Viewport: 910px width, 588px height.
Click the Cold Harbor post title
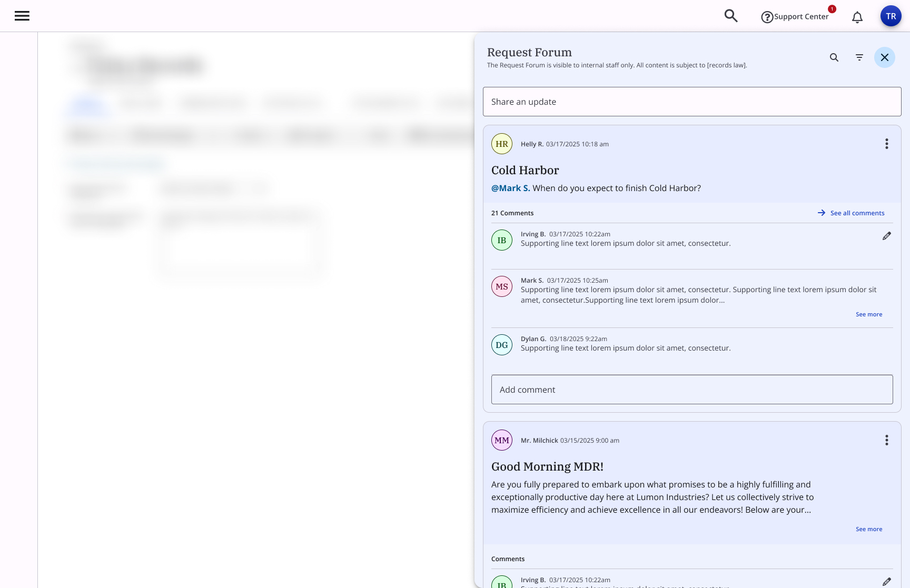(x=525, y=170)
